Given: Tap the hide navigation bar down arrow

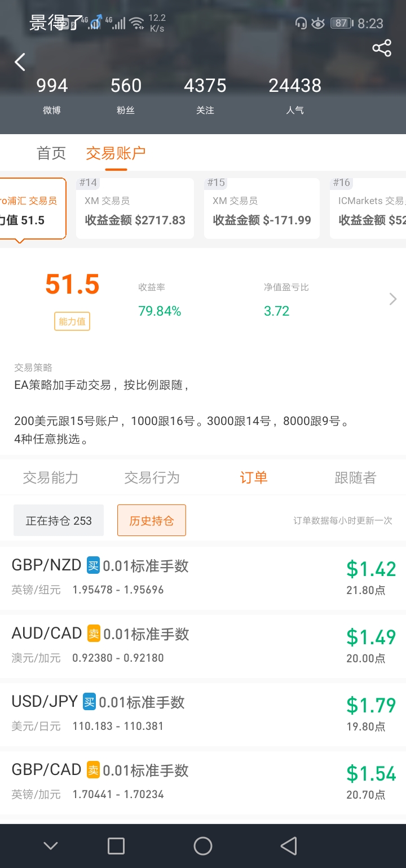Looking at the screenshot, I should pyautogui.click(x=51, y=845).
